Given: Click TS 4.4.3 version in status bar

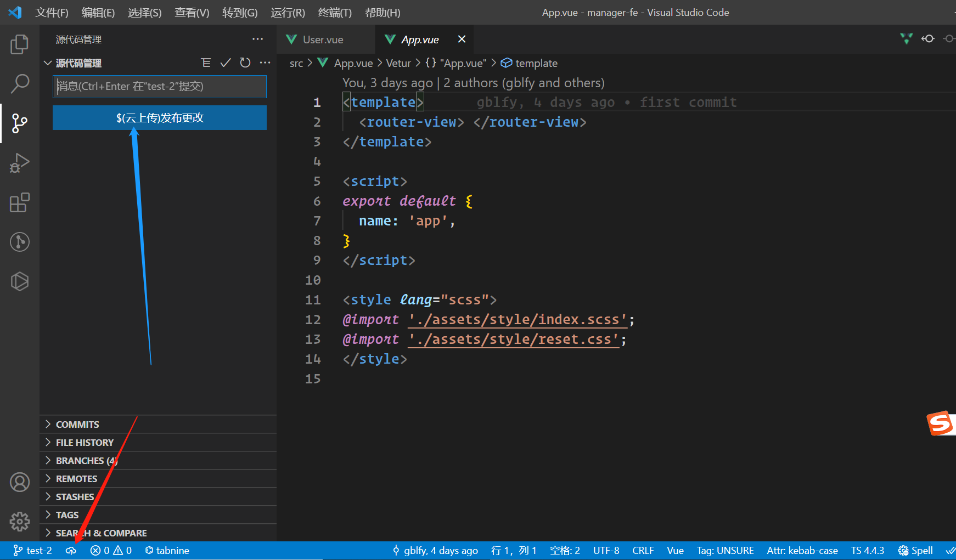Looking at the screenshot, I should pos(867,550).
